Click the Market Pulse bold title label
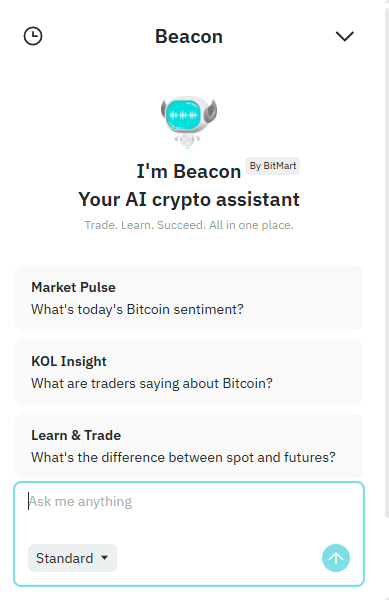The height and width of the screenshot is (600, 389). coord(73,287)
